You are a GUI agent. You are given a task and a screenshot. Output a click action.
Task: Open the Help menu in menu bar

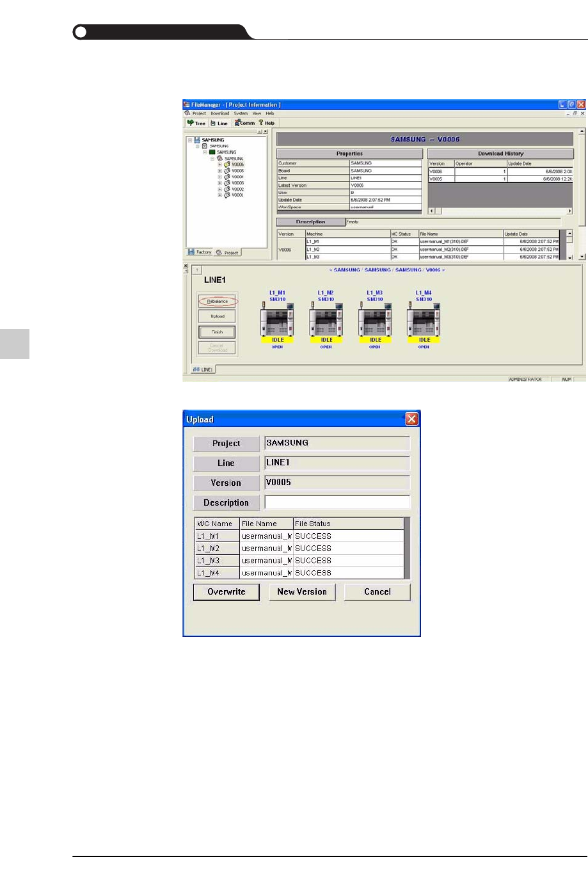(270, 113)
